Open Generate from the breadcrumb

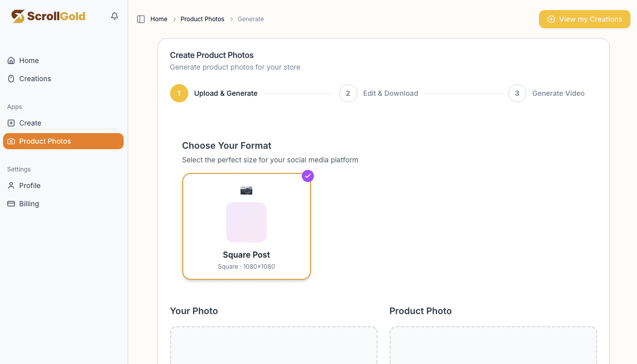(250, 19)
